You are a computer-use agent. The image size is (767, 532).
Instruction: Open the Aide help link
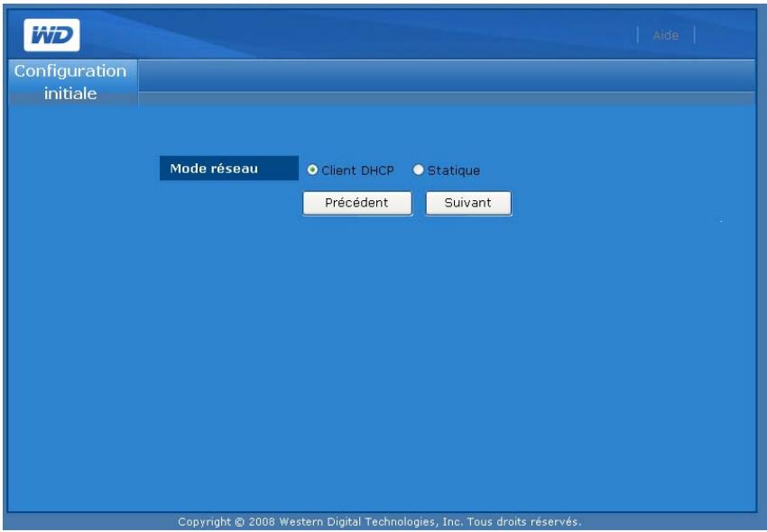[x=665, y=35]
